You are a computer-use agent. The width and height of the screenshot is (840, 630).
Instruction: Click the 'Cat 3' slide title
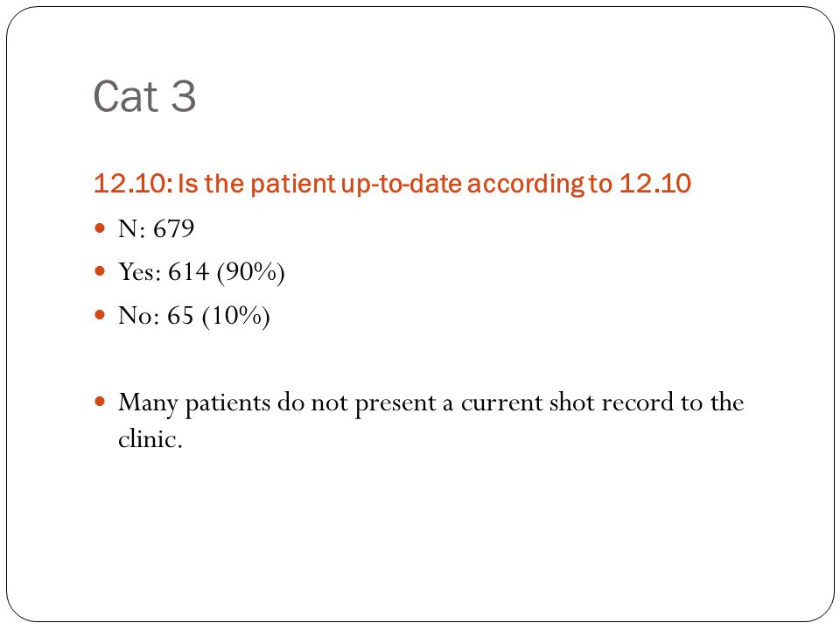(x=144, y=96)
